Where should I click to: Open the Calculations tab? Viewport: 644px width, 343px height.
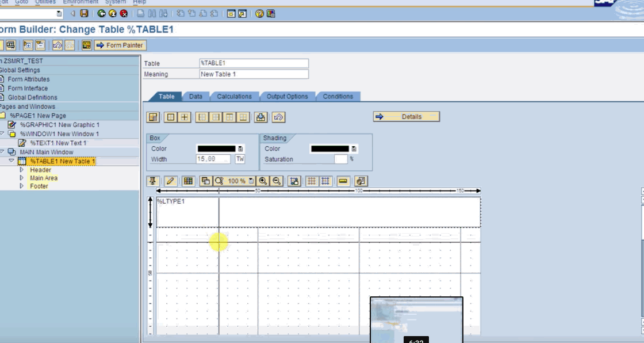coord(234,96)
